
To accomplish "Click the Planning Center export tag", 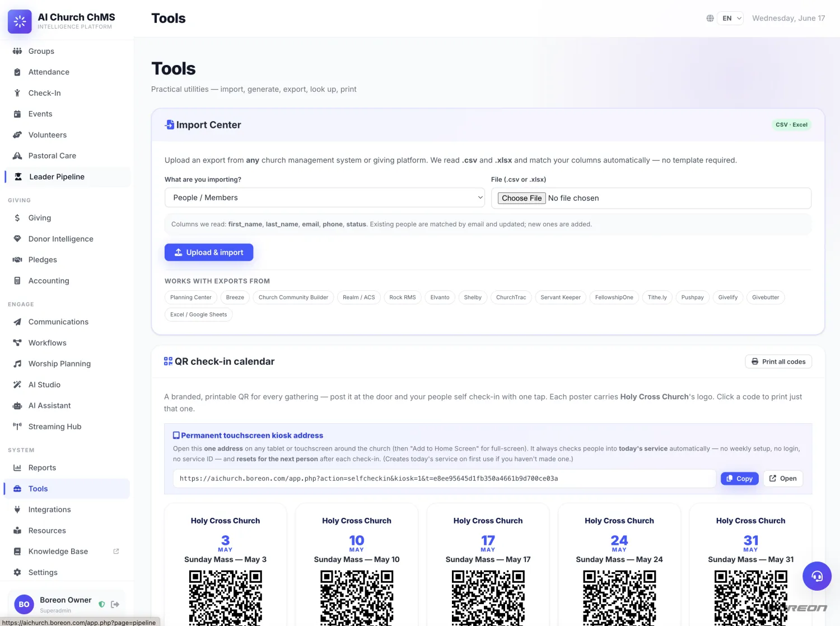I will 191,298.
